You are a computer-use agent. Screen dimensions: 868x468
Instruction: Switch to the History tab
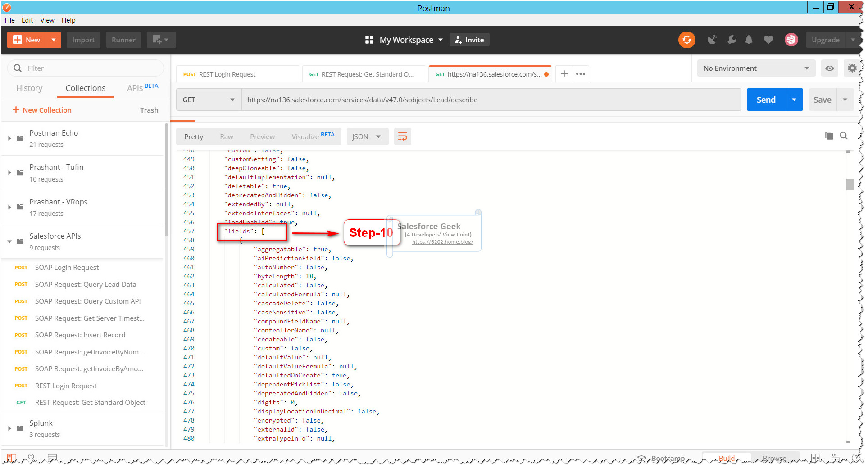pos(29,88)
